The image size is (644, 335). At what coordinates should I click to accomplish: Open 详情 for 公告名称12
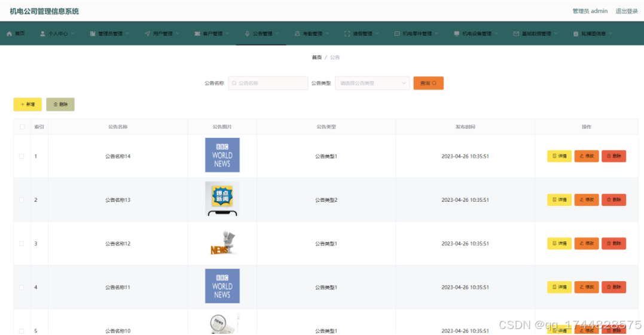click(x=559, y=244)
